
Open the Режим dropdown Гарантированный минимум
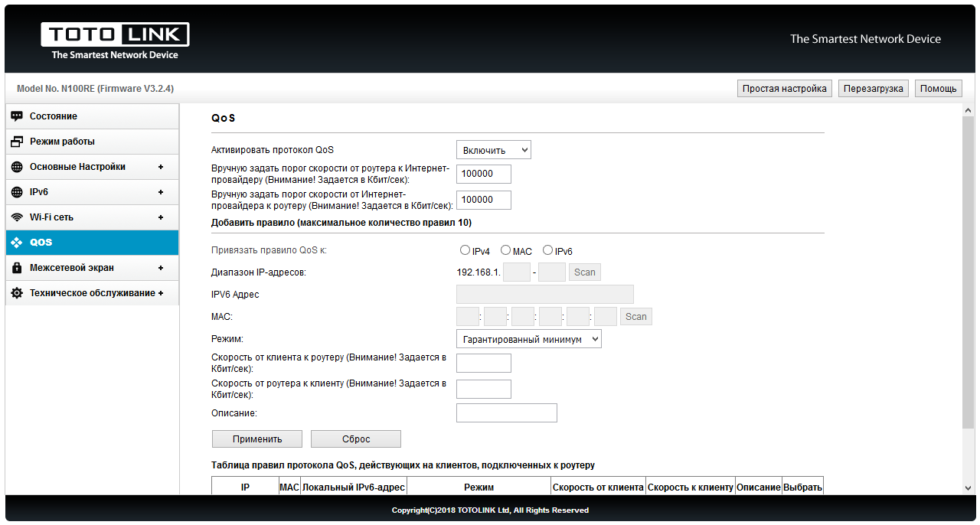529,339
